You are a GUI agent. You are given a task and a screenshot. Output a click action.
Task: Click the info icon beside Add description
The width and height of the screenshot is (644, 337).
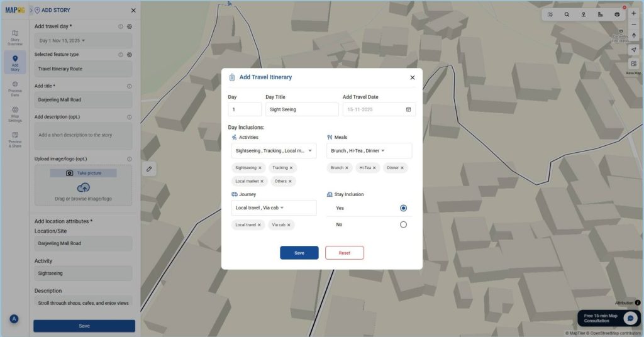pyautogui.click(x=130, y=117)
